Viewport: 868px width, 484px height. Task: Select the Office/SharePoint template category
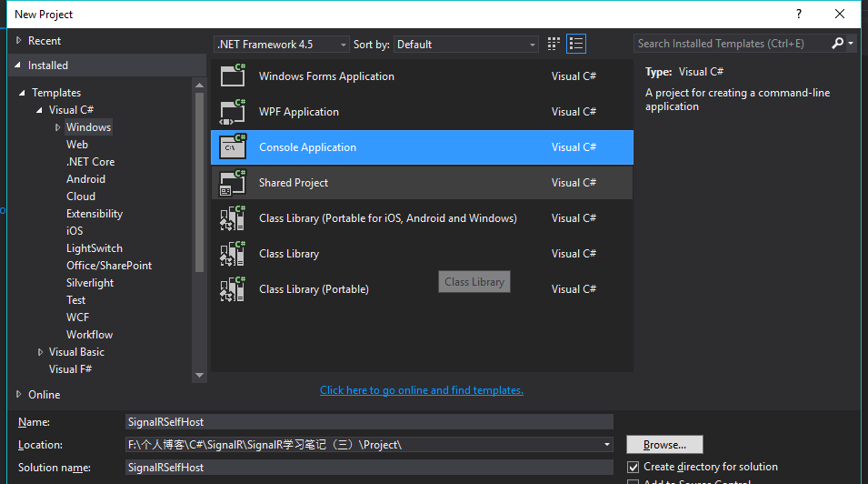pos(109,265)
